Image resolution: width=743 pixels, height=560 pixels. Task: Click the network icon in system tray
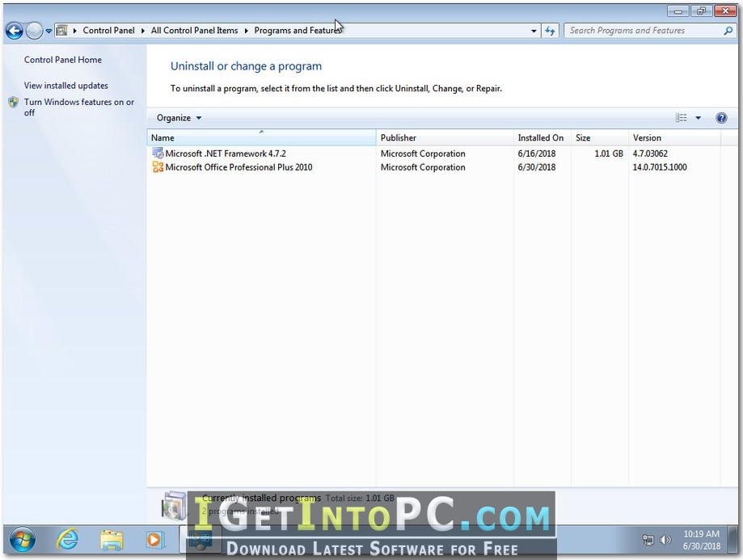coord(648,540)
